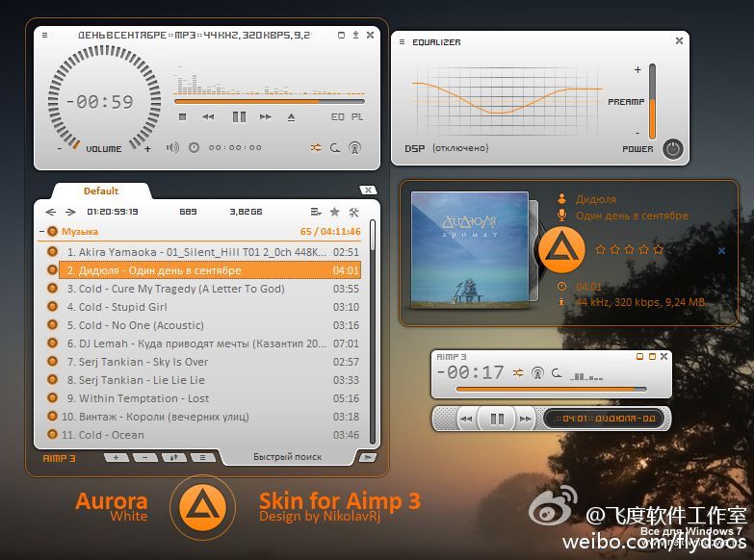The image size is (754, 560).
Task: Click the AIMP logo on info card
Action: click(561, 250)
